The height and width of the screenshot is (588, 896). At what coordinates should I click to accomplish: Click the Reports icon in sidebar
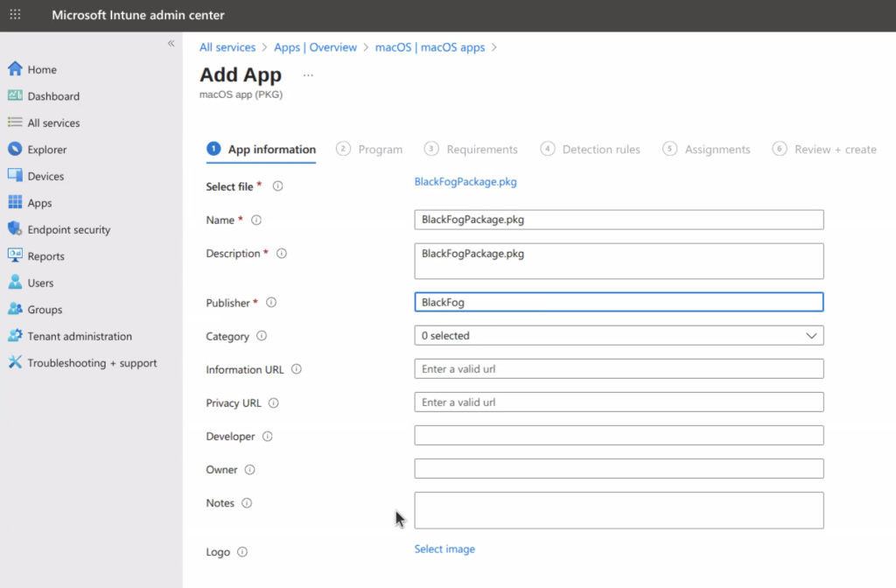[x=16, y=255]
